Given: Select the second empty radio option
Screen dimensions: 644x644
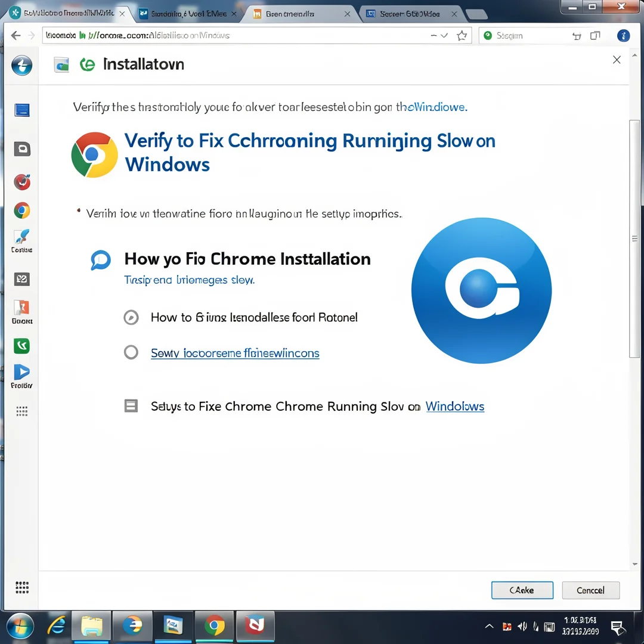Looking at the screenshot, I should (x=131, y=352).
